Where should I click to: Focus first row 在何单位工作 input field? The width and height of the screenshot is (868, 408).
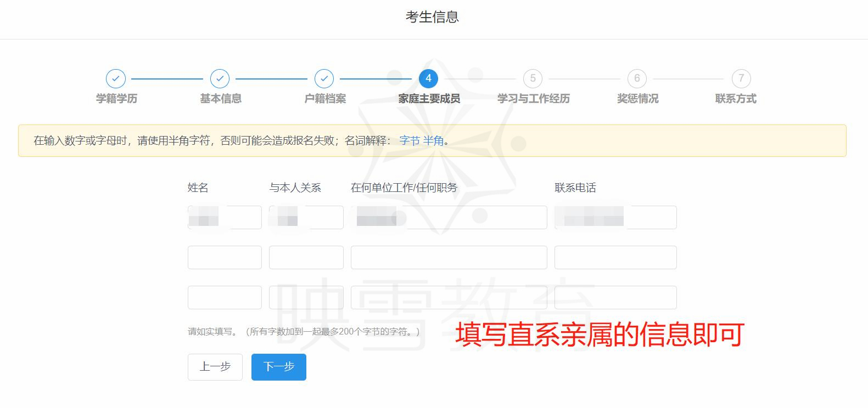pyautogui.click(x=449, y=217)
